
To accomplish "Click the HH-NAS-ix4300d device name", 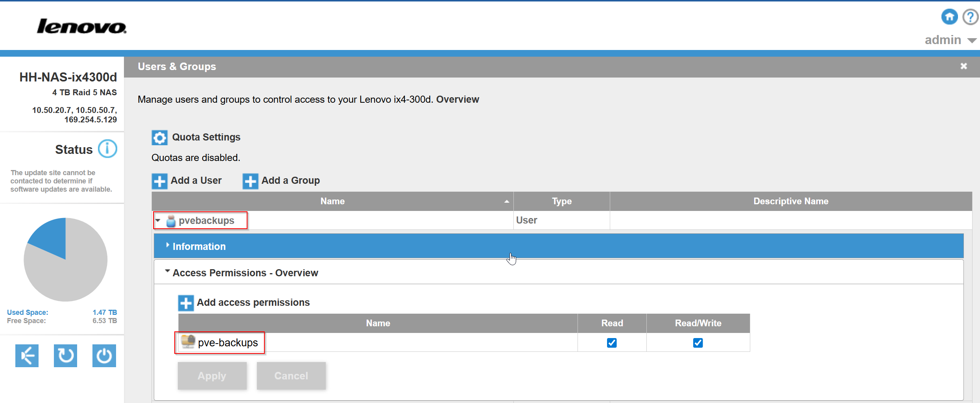I will click(68, 77).
